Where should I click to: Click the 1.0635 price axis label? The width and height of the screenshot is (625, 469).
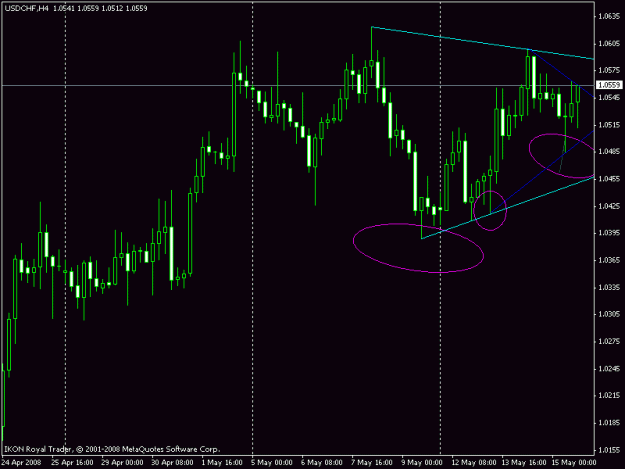609,16
